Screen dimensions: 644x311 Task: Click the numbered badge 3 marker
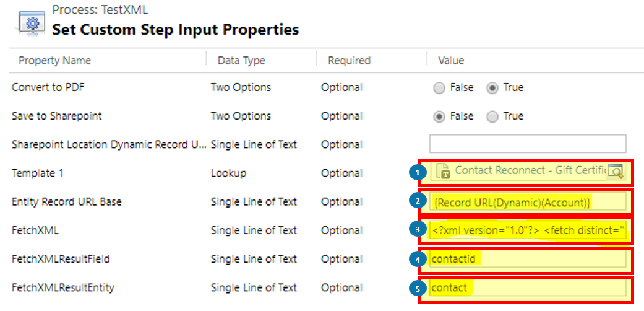click(418, 230)
